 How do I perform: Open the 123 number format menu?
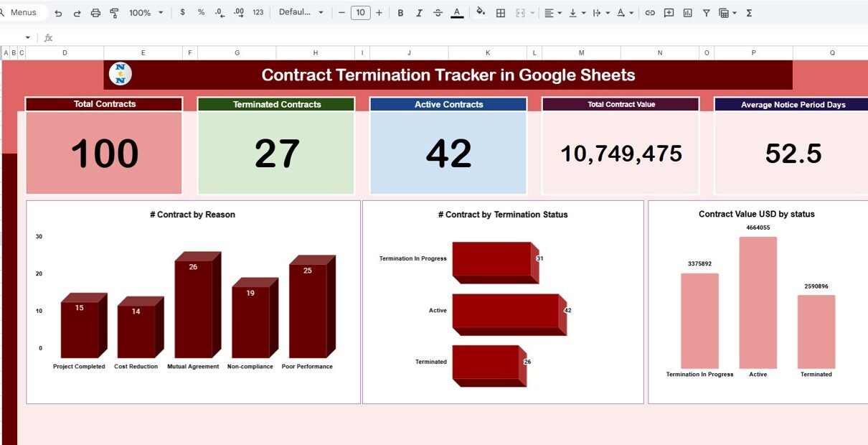coord(258,13)
